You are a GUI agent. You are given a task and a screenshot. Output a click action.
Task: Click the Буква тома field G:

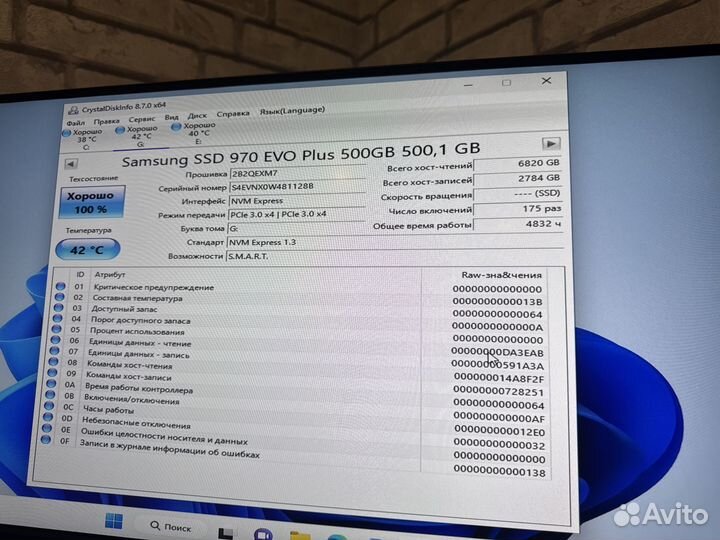[x=296, y=228]
